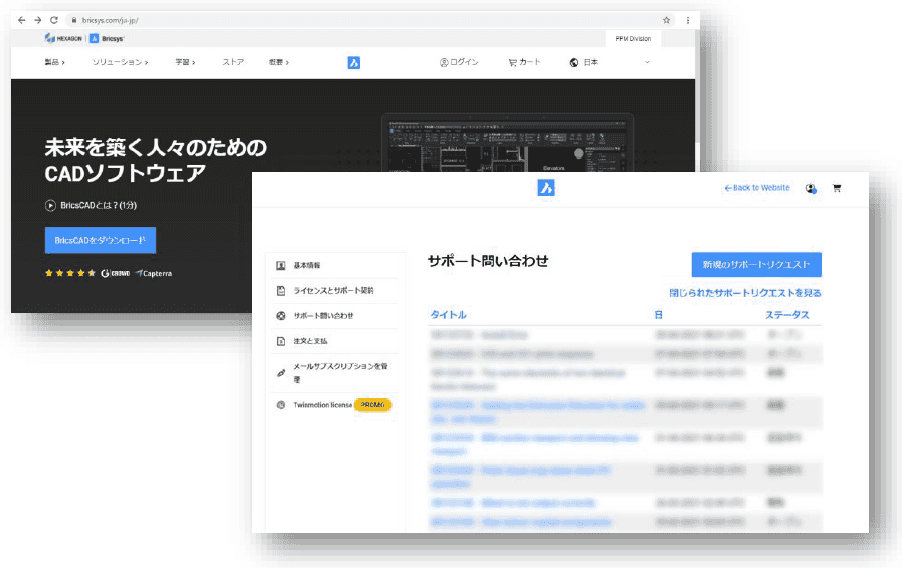Click 新規のサポートリクエスト button
This screenshot has width=902, height=568.
click(756, 265)
